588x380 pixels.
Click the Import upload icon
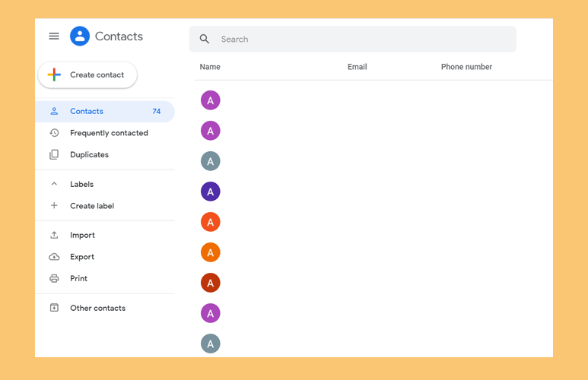tap(54, 235)
